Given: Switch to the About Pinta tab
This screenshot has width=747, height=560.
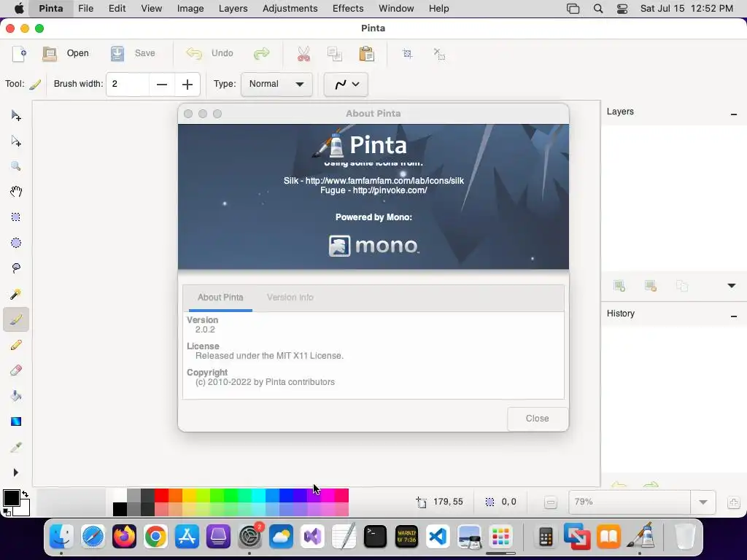Looking at the screenshot, I should pyautogui.click(x=220, y=297).
